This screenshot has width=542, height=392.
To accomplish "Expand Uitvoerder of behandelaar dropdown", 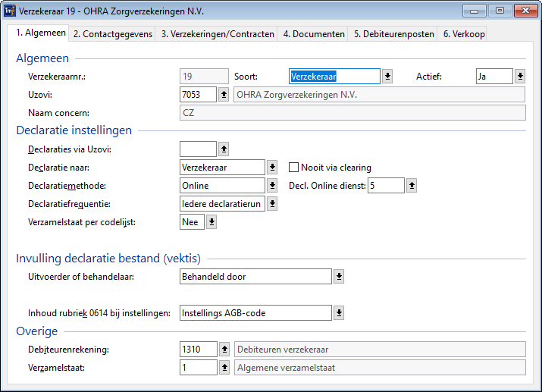I will (339, 277).
